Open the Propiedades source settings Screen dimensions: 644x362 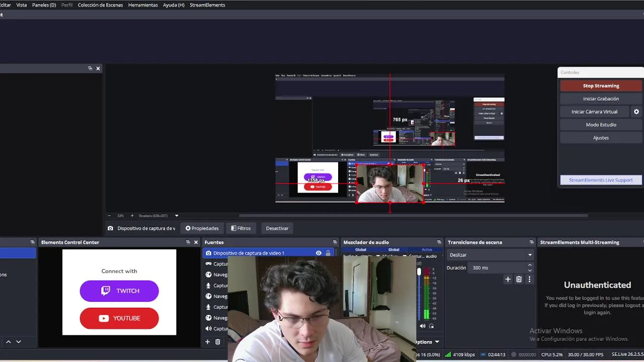point(202,228)
